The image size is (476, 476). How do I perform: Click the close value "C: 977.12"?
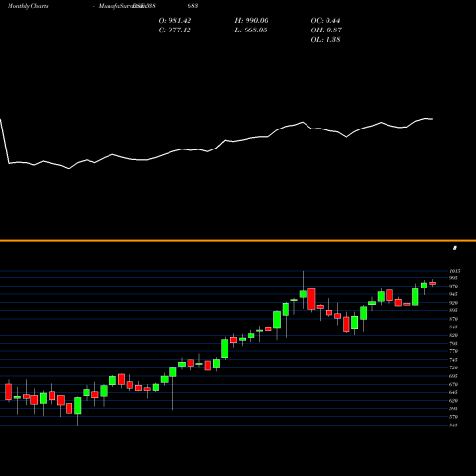pyautogui.click(x=174, y=30)
